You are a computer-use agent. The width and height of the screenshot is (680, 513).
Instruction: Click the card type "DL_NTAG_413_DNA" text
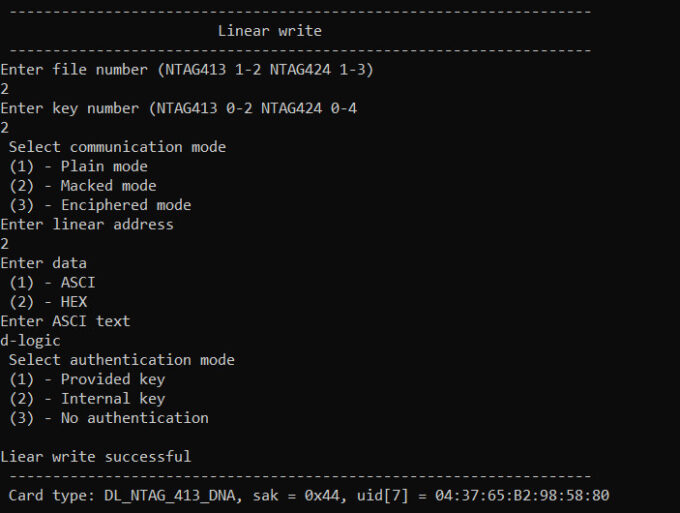pyautogui.click(x=170, y=496)
